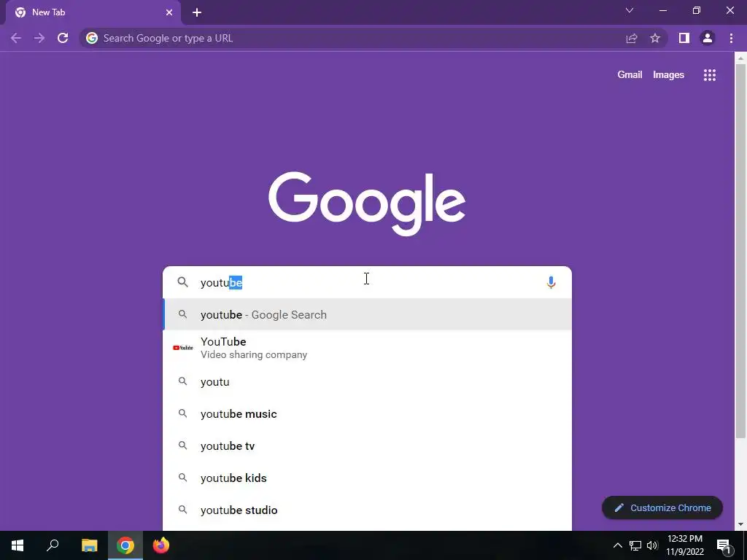Open the side panel icon
Screen dimensions: 747x560
click(x=684, y=38)
